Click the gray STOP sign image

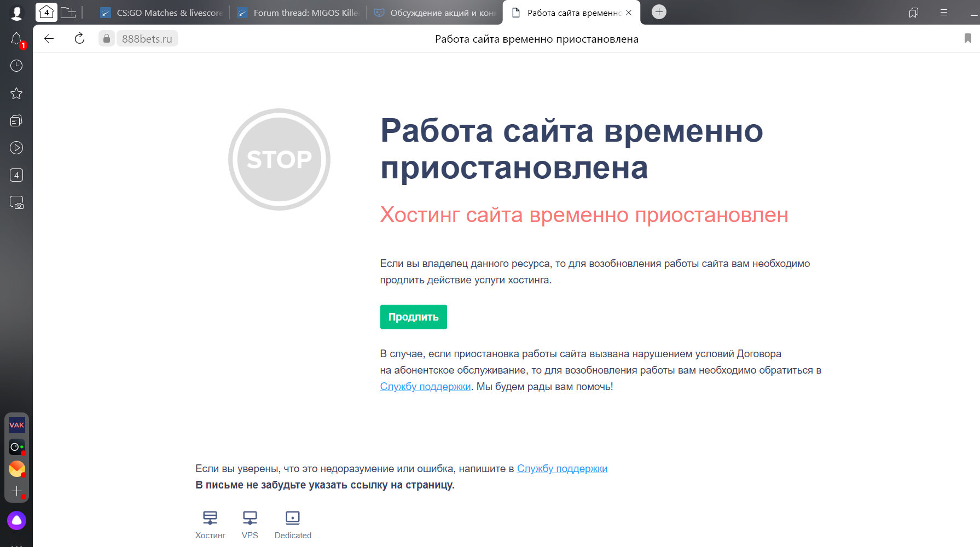279,159
